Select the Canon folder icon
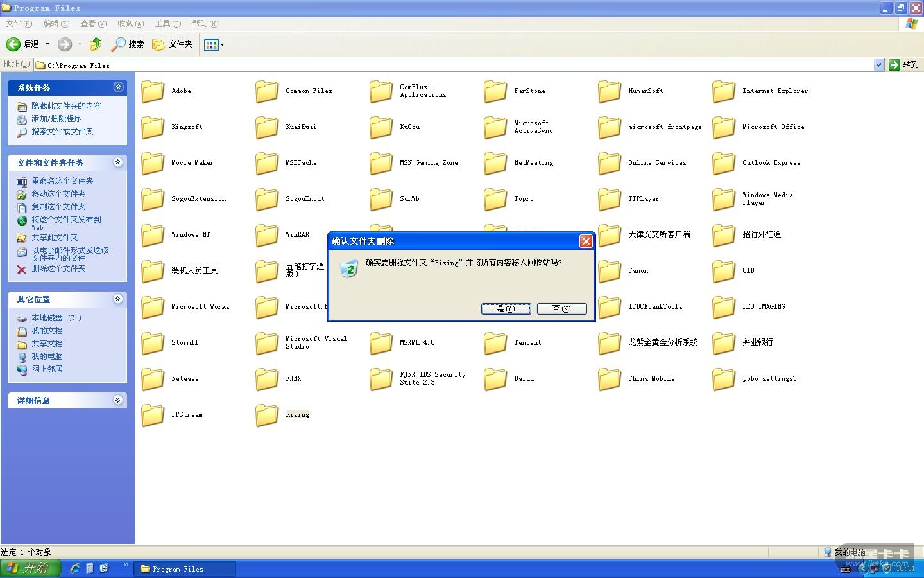Image resolution: width=924 pixels, height=578 pixels. 610,271
